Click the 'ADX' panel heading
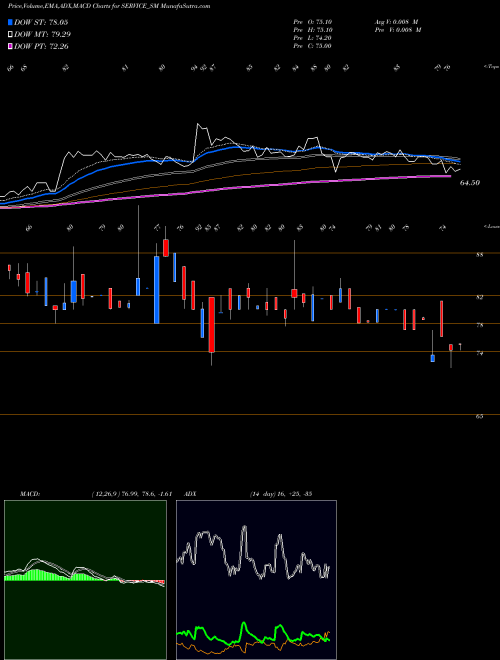The height and width of the screenshot is (660, 500). coord(190,494)
